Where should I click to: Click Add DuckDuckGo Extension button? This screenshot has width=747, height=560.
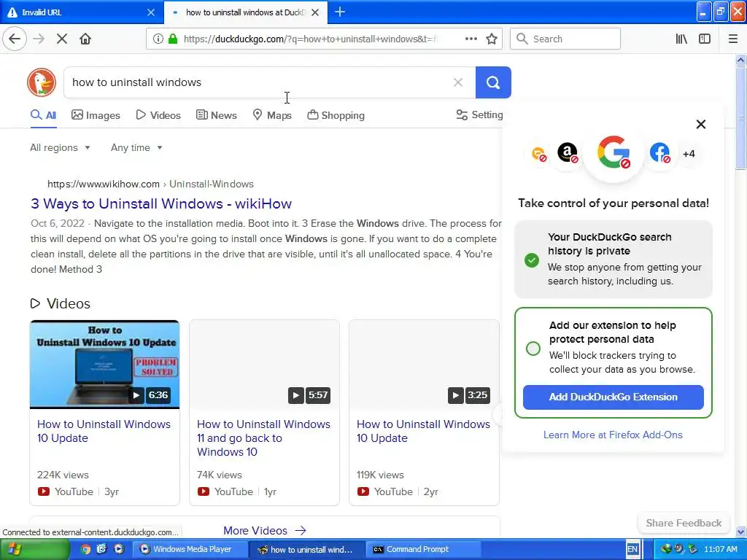click(x=613, y=397)
